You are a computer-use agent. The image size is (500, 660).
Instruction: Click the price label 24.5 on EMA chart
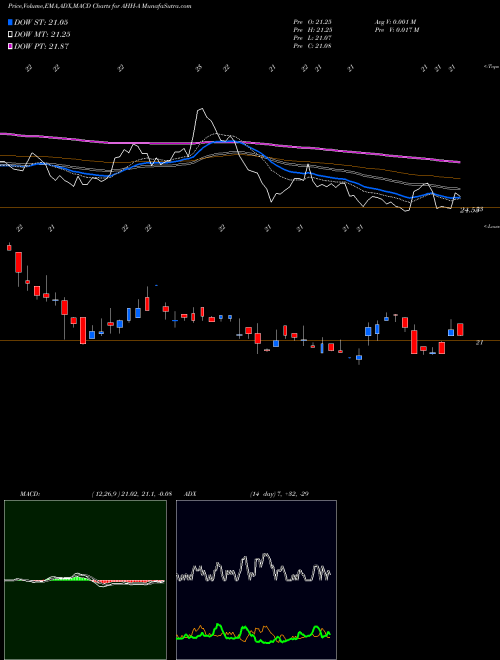coord(471,210)
